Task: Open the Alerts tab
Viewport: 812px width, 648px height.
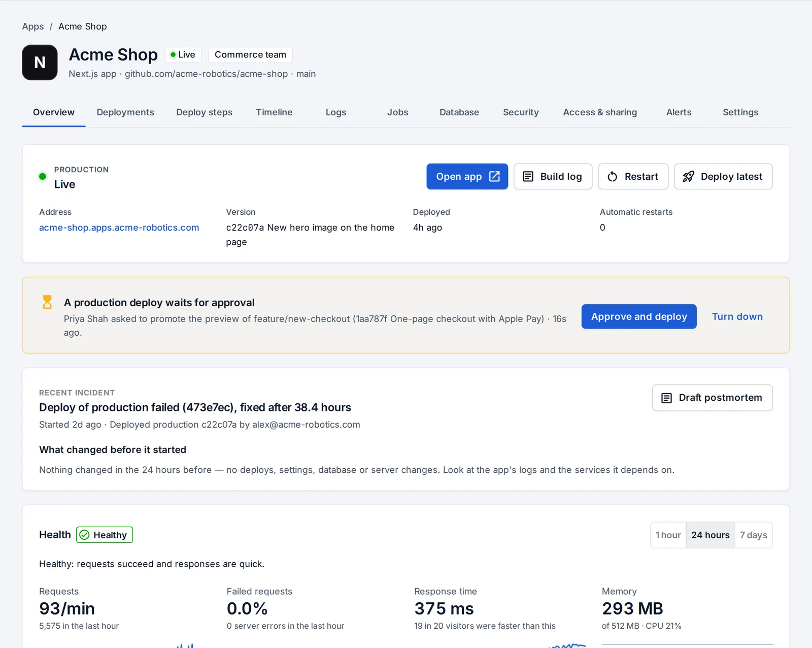Action: (679, 112)
